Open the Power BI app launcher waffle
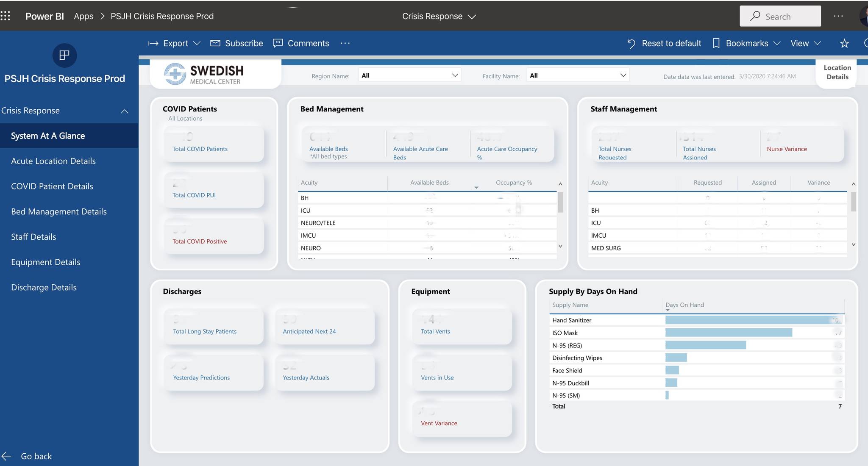This screenshot has height=466, width=868. [6, 16]
